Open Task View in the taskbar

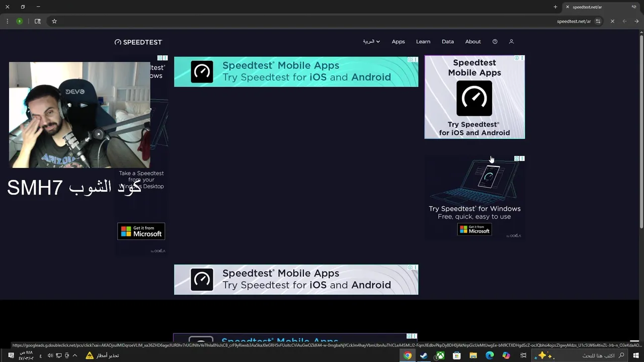click(523, 355)
